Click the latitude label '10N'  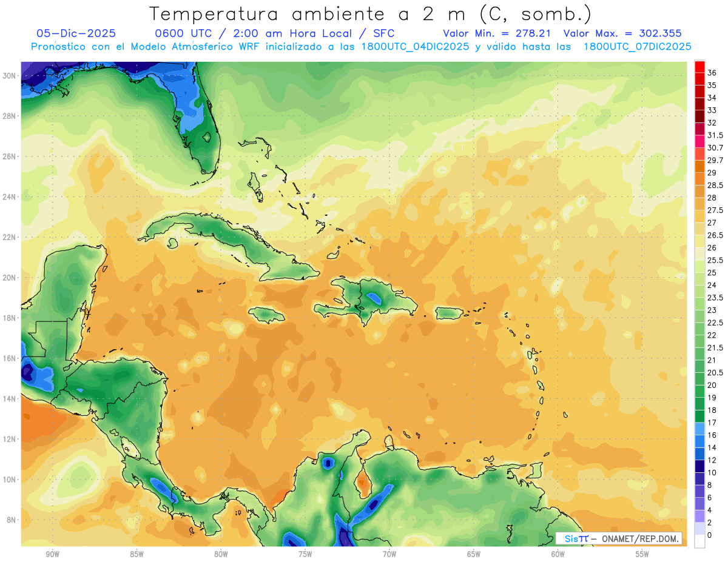pyautogui.click(x=10, y=480)
